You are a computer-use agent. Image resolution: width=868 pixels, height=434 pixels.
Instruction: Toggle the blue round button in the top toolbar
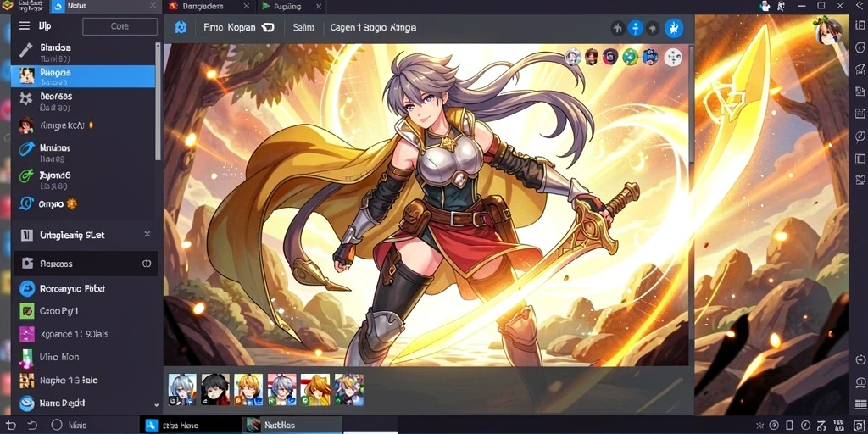636,28
